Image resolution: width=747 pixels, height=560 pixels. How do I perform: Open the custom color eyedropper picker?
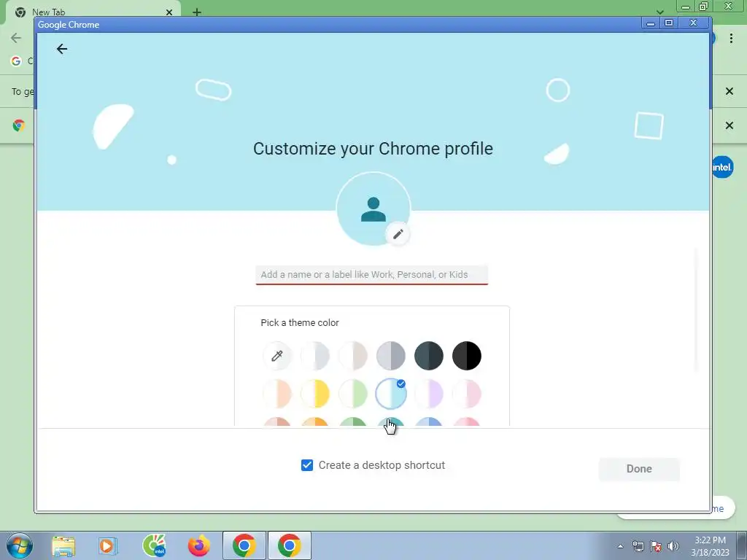coord(276,356)
